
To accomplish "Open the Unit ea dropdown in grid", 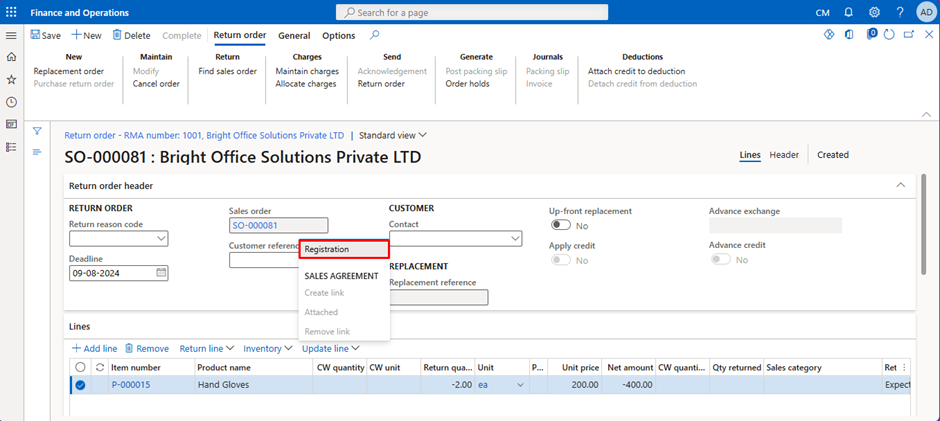I will tap(520, 385).
